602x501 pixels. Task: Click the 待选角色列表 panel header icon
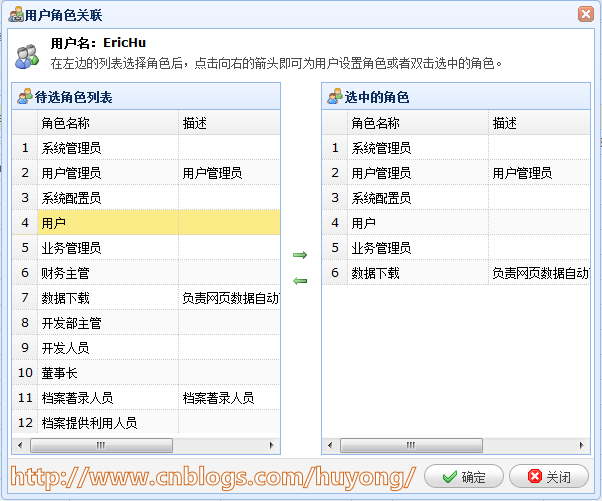tap(25, 97)
